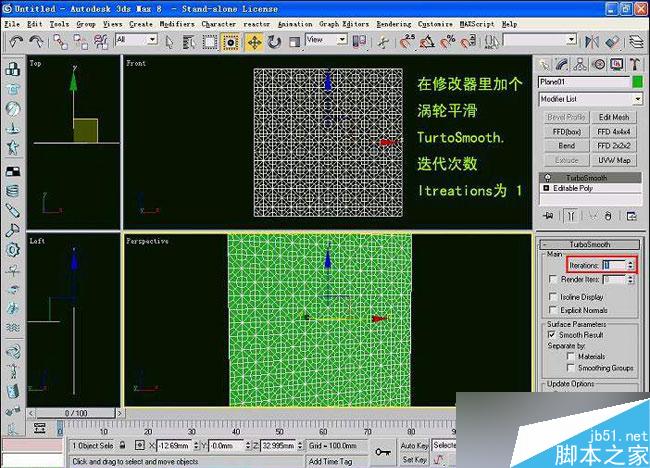Click Configure Modifier Sets icon
Image resolution: width=650 pixels, height=468 pixels.
(x=632, y=216)
